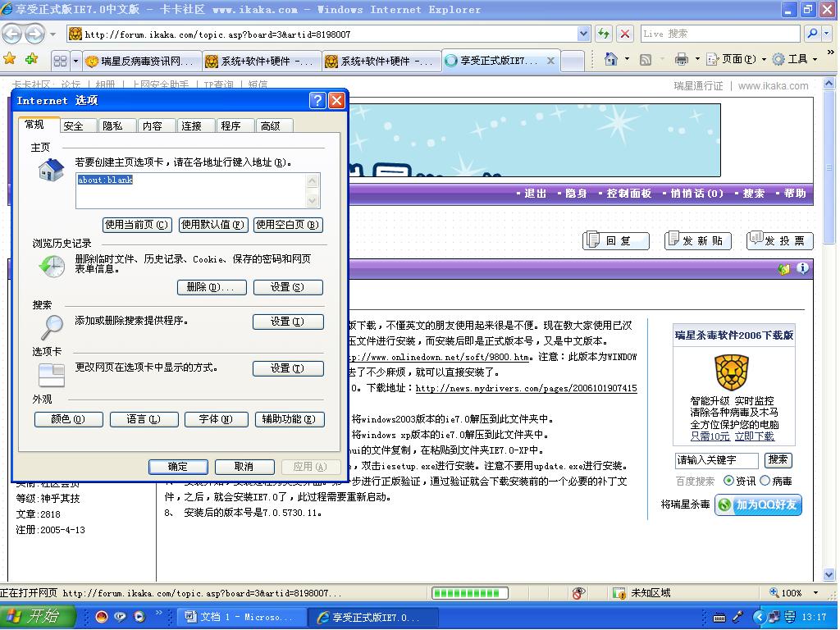This screenshot has width=840, height=630.
Task: Click the network monitors tray icon
Action: (774, 617)
